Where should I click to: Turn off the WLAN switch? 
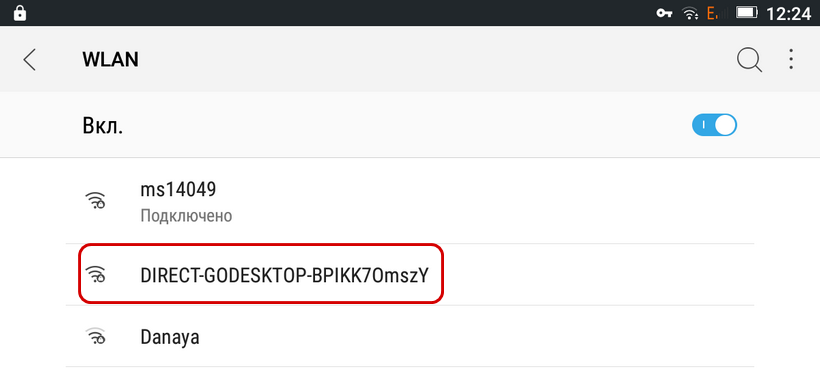pos(714,125)
